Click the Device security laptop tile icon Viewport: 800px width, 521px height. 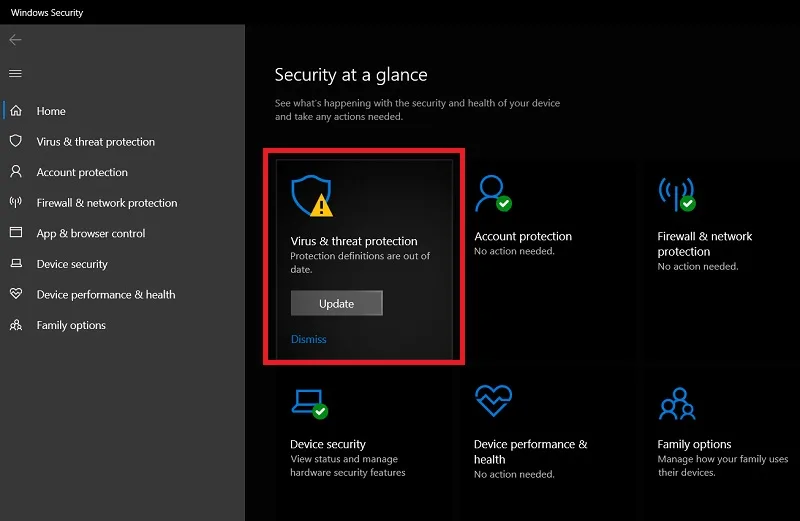(x=310, y=404)
